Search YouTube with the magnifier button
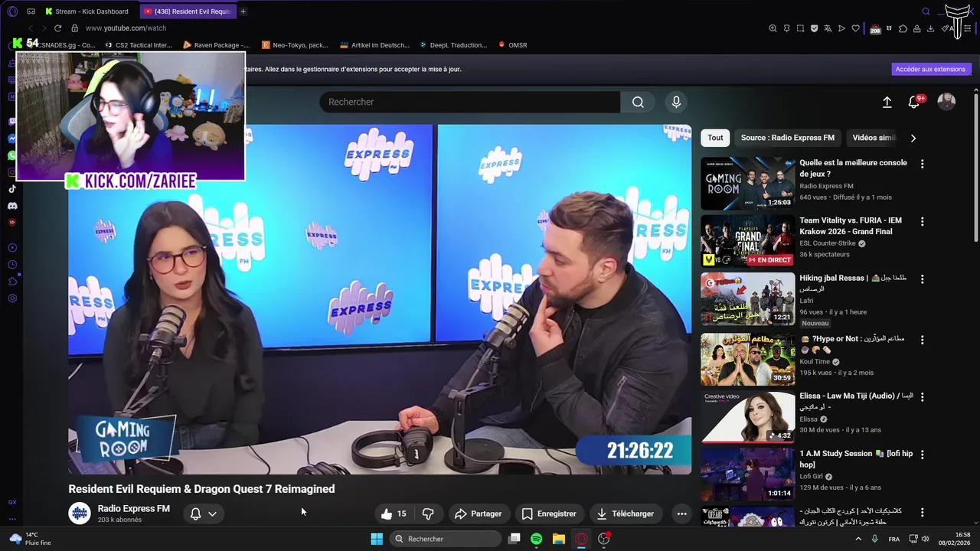The width and height of the screenshot is (980, 551). point(638,102)
